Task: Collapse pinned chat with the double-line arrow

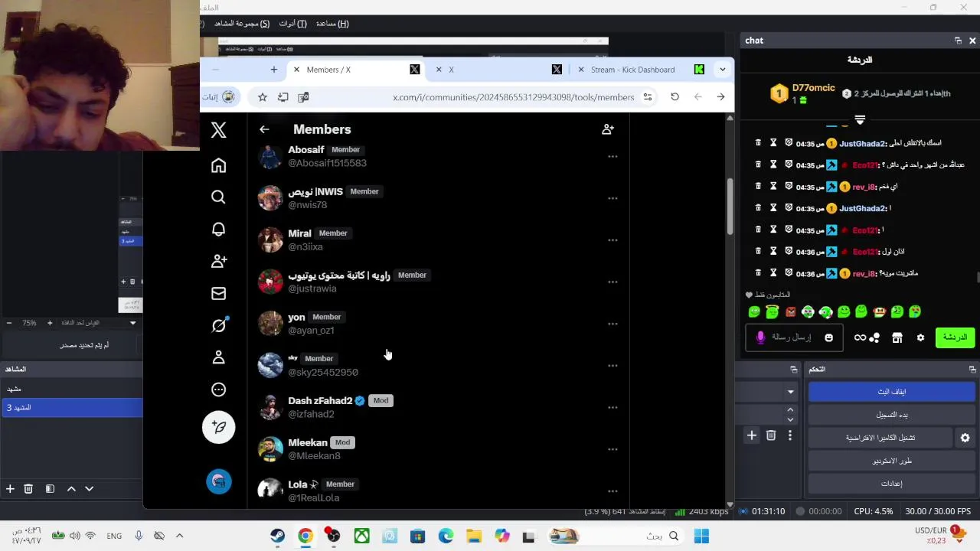Action: point(860,120)
